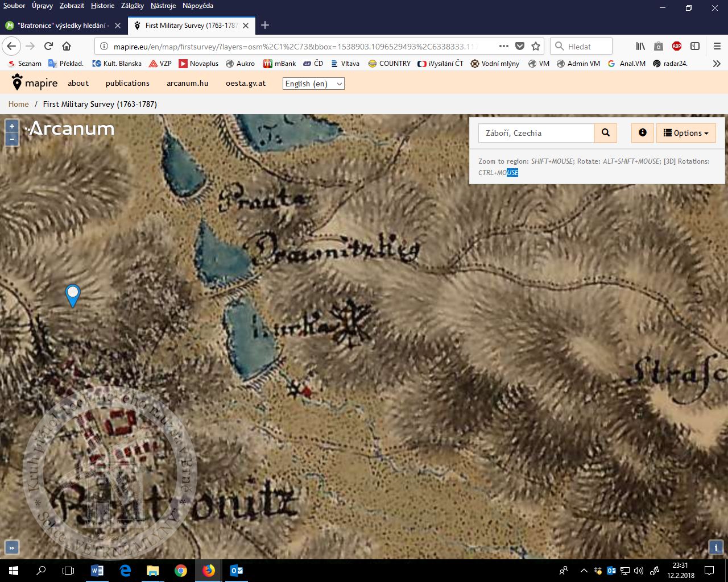Click the mapire.eu address bar

click(x=296, y=47)
